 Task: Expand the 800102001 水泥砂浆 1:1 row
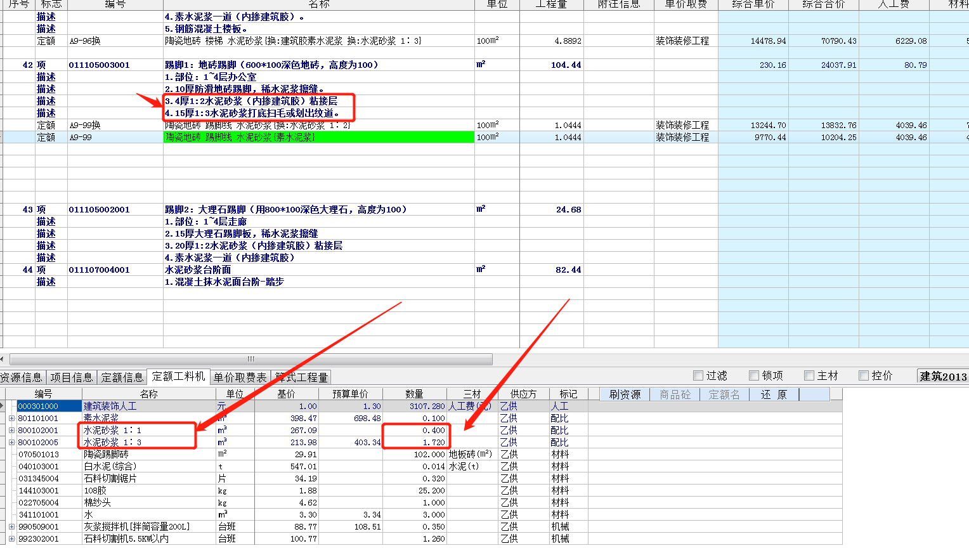click(x=11, y=431)
